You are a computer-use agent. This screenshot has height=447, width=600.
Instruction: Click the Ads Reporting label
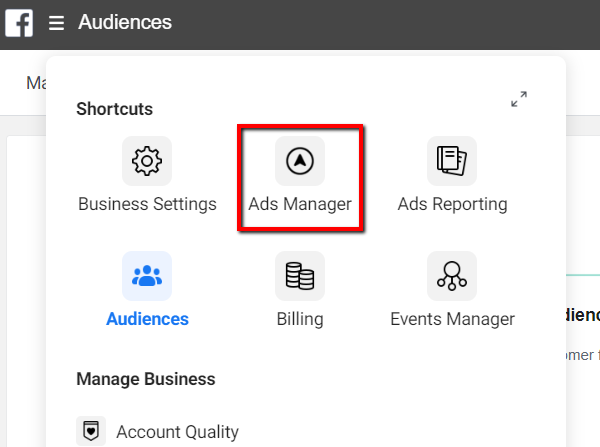pos(452,204)
